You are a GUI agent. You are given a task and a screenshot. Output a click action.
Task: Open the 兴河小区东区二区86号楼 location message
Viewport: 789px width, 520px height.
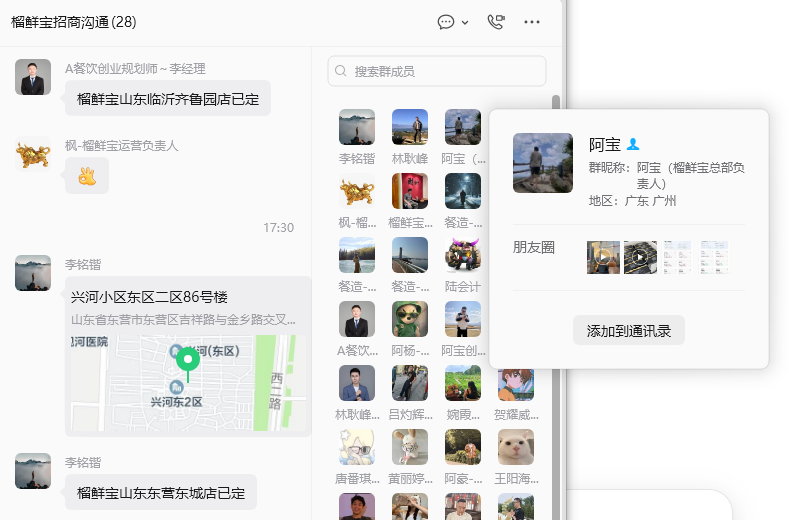[188, 356]
